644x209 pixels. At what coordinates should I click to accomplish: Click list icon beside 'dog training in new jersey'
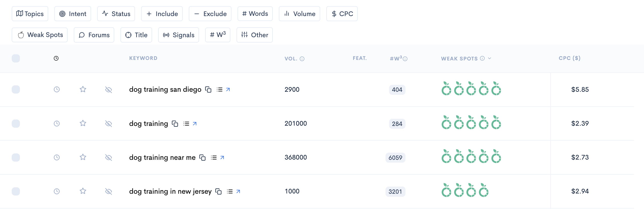[230, 191]
